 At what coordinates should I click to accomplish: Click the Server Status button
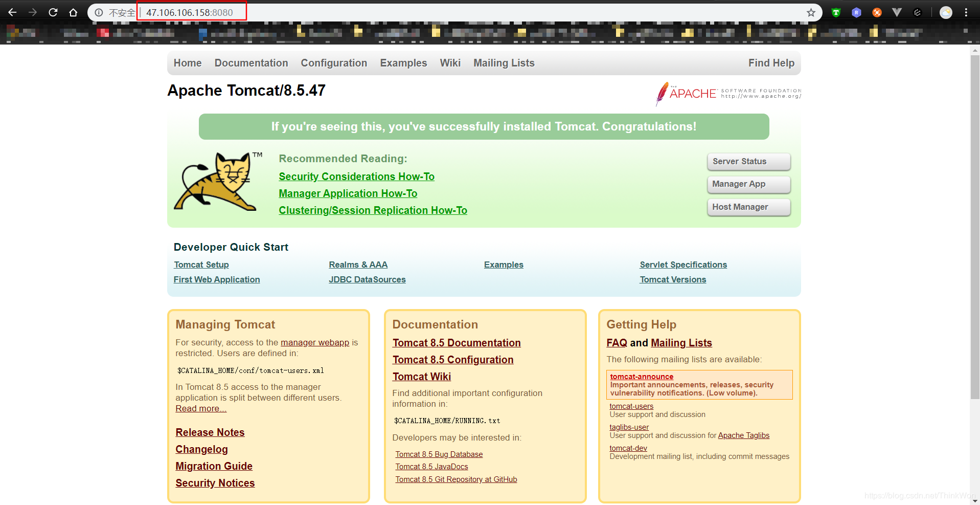[x=748, y=162]
